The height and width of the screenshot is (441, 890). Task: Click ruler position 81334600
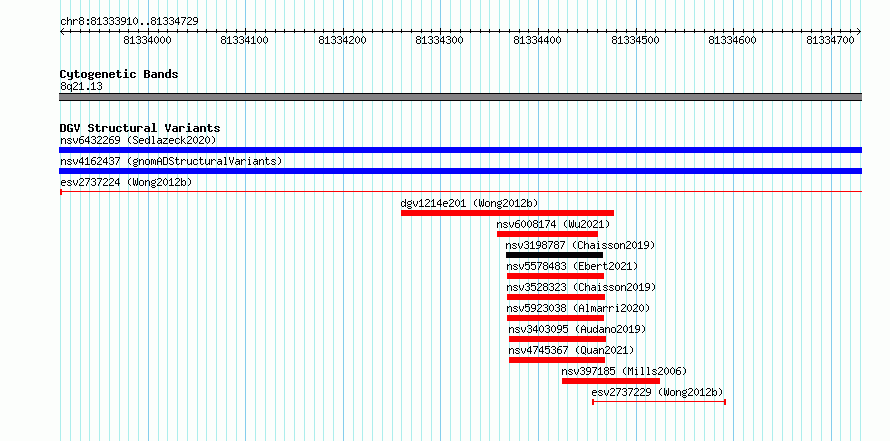(x=733, y=40)
